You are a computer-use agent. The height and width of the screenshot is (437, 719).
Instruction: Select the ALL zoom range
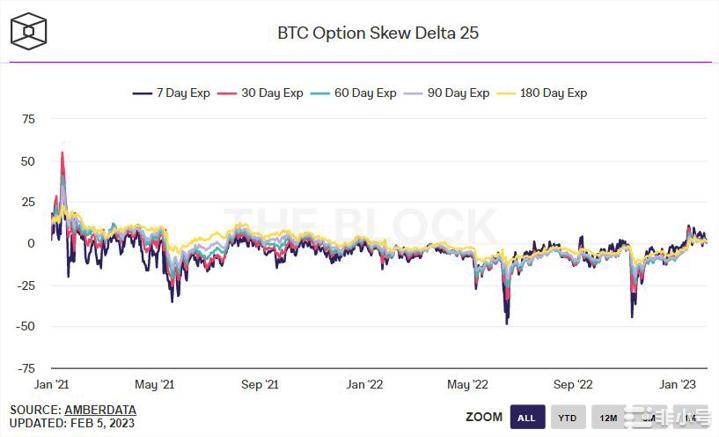point(525,417)
